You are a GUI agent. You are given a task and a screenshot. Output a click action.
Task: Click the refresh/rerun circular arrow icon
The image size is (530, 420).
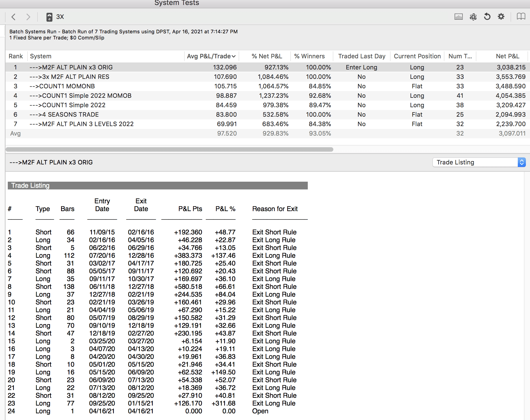click(x=487, y=17)
